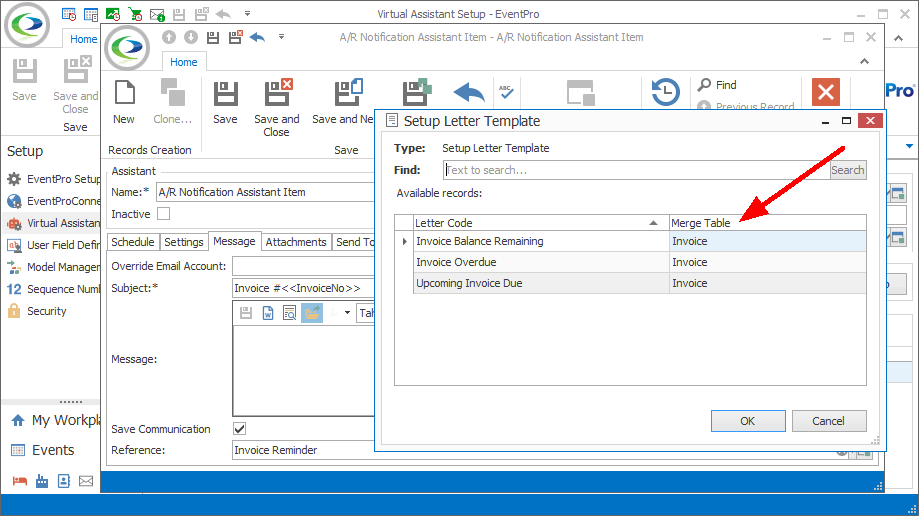Click Merge Table column header
Image resolution: width=919 pixels, height=516 pixels.
768,223
